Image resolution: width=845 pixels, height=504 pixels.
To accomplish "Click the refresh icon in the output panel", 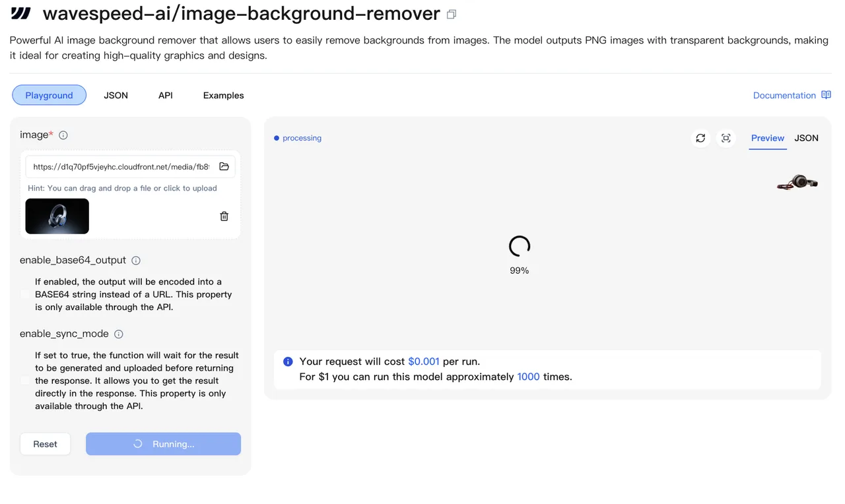I will coord(700,138).
